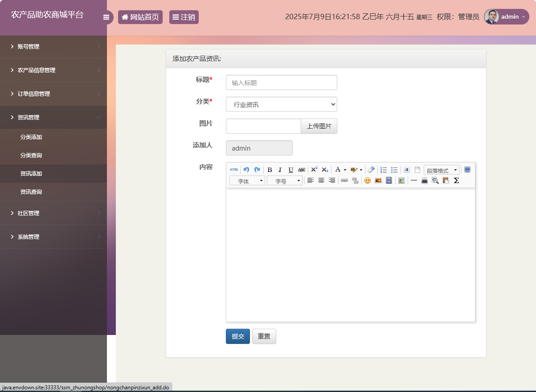Click the insert hyperlink icon
This screenshot has width=536, height=392.
tap(344, 180)
